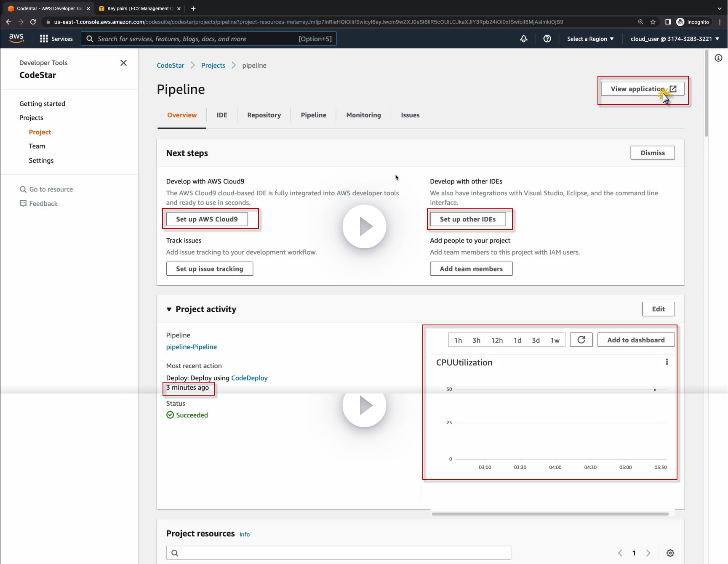Open the notifications bell
728x564 pixels.
pos(524,39)
